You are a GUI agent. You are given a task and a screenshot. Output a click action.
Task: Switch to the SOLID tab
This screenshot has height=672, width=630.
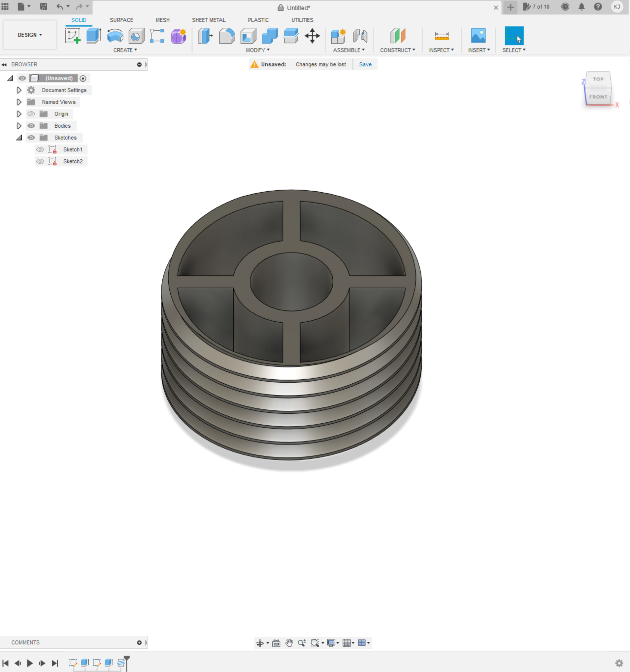(x=79, y=20)
